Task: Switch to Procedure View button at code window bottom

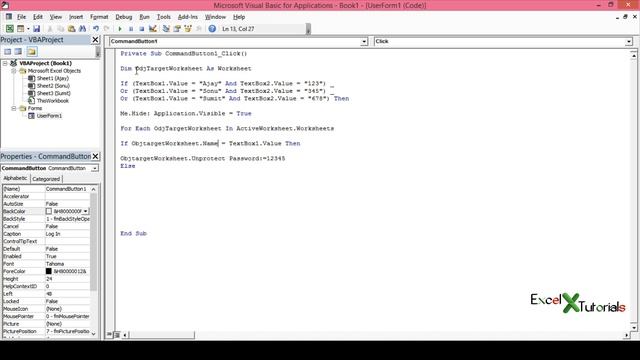Action: click(x=109, y=335)
